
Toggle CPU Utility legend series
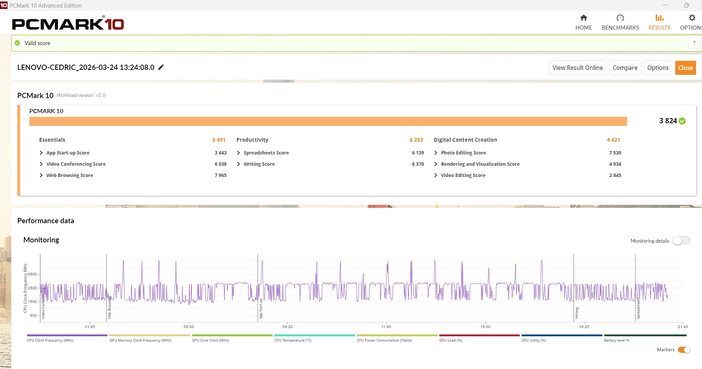(561, 338)
